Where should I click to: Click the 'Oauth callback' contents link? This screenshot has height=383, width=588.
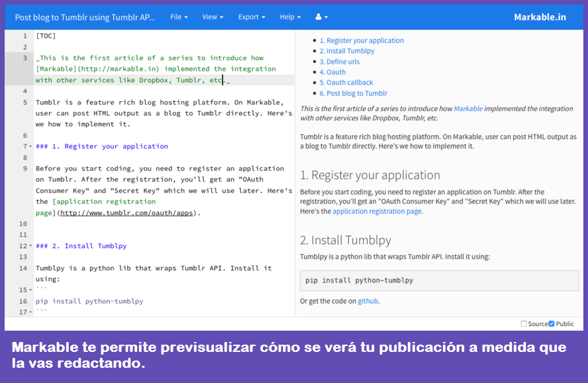point(350,83)
